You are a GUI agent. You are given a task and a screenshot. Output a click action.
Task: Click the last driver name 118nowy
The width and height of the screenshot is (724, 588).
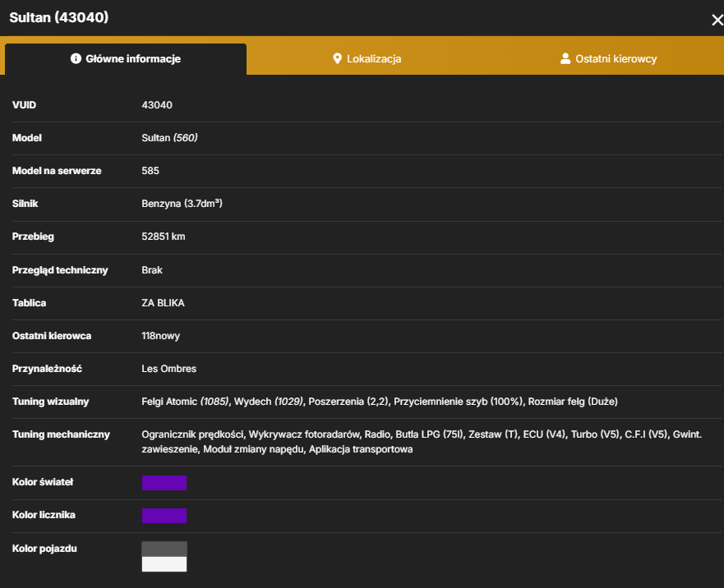(x=161, y=336)
